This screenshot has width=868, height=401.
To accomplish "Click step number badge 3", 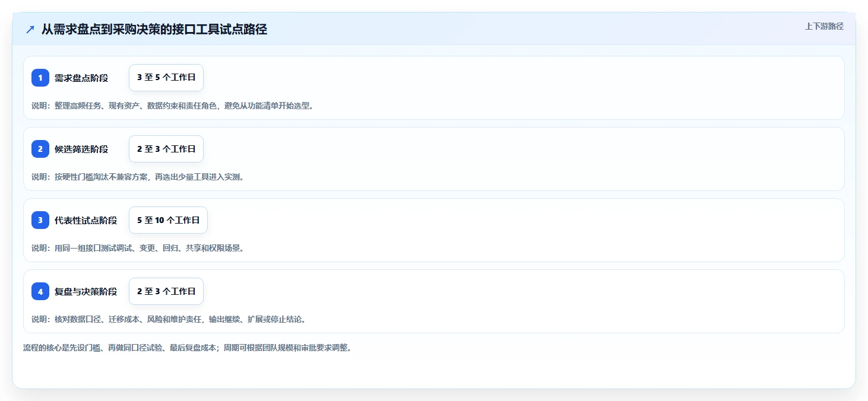I will coord(40,220).
